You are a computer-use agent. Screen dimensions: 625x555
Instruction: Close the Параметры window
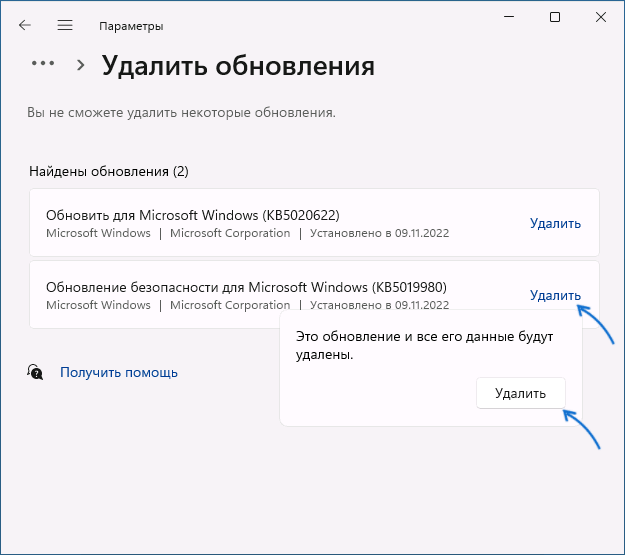pos(601,17)
